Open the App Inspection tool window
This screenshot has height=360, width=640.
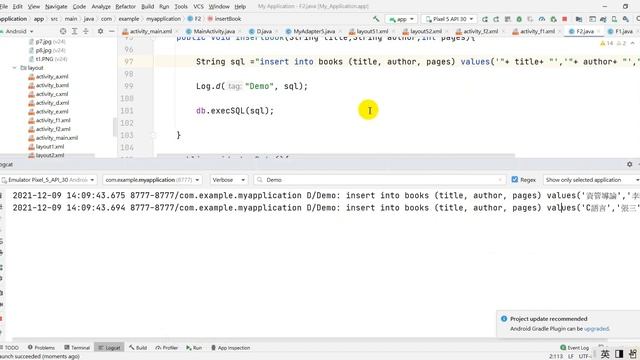231,348
